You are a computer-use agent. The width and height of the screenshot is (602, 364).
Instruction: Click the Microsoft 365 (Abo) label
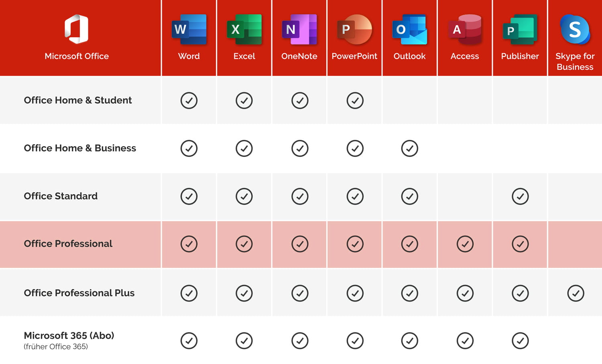[x=69, y=336]
